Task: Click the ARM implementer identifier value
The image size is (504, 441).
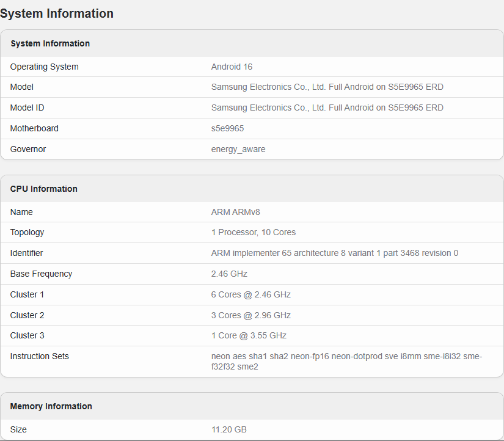Action: [x=334, y=253]
